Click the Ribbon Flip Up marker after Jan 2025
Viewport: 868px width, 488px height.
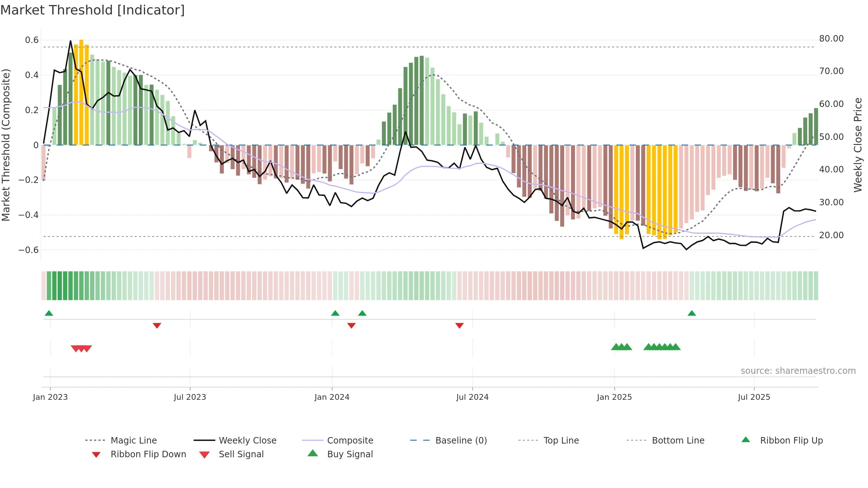692,313
